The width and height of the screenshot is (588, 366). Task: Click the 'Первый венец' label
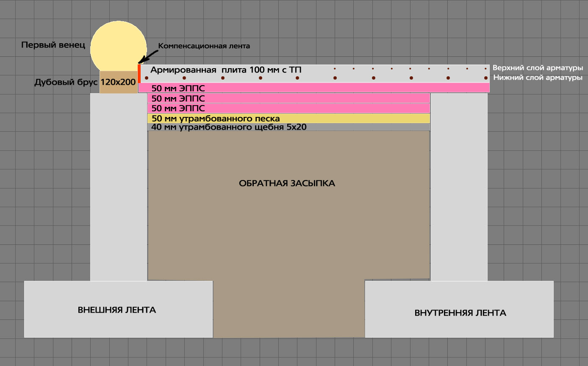pos(53,44)
